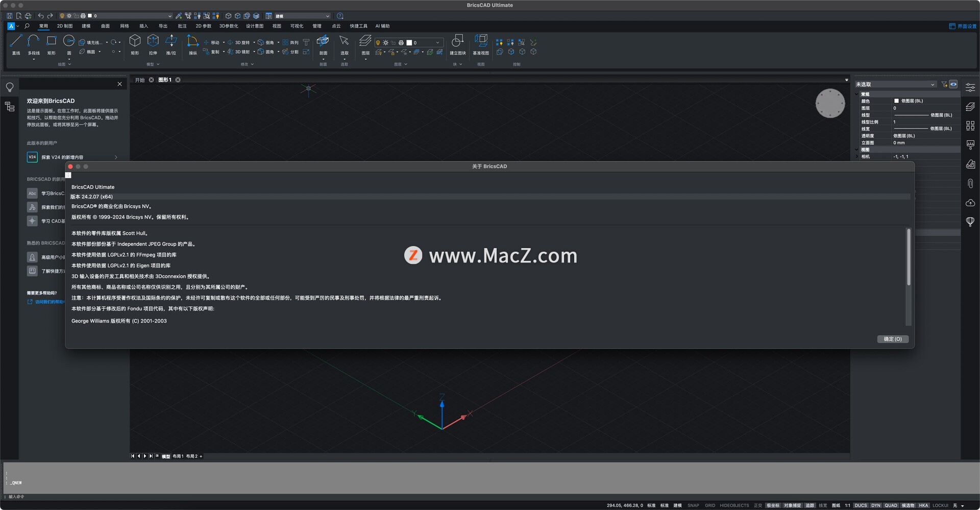Select the 3D 旋转 tool
980x510 pixels.
coord(239,42)
